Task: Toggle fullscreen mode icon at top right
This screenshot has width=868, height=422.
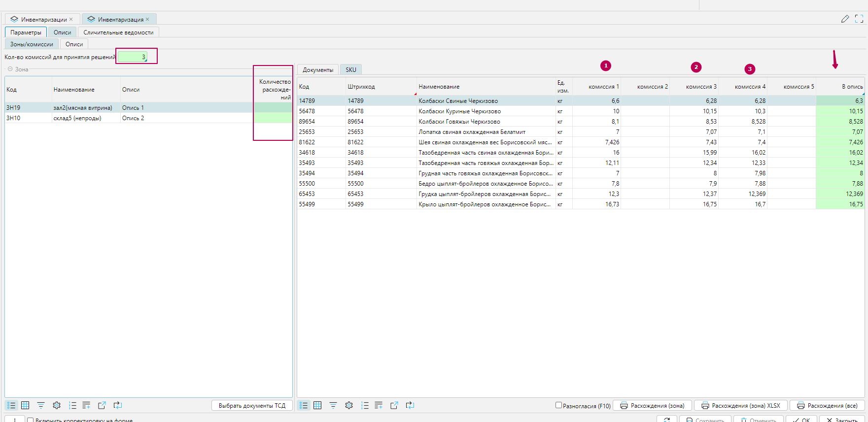Action: click(x=859, y=19)
